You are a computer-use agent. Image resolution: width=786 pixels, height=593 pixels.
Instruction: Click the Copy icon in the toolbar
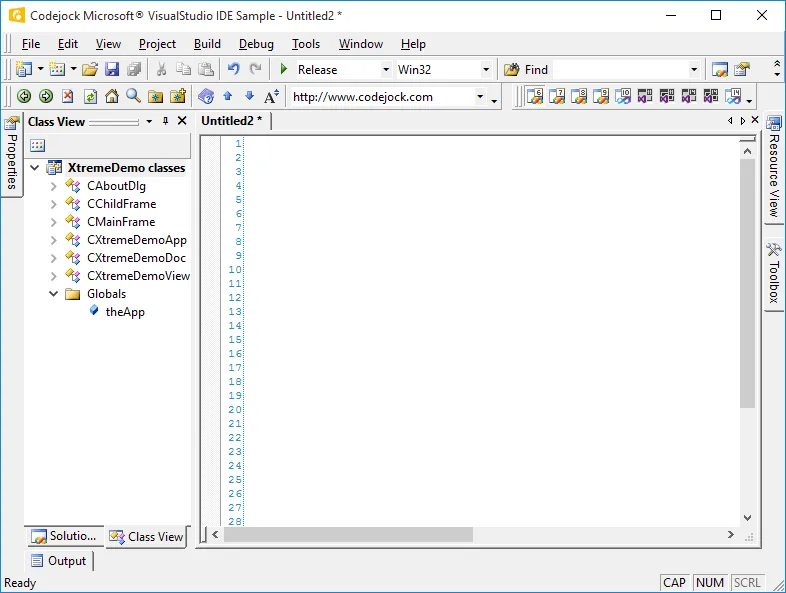coord(183,69)
